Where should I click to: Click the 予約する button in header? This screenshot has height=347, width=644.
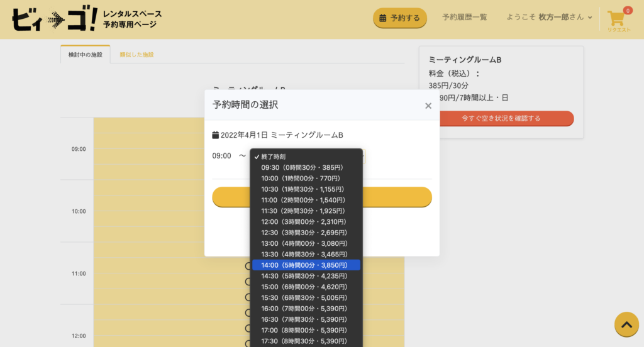[x=400, y=18]
